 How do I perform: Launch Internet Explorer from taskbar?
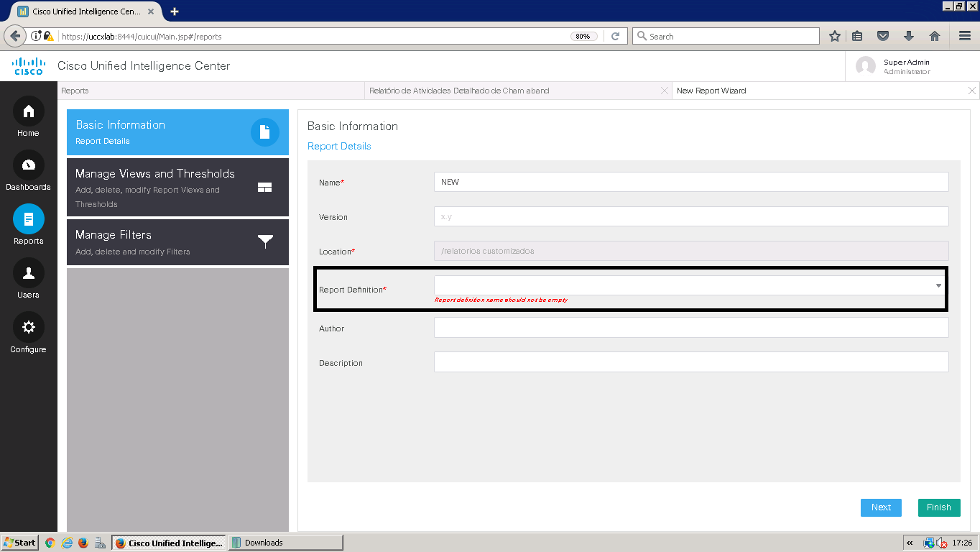tap(67, 543)
